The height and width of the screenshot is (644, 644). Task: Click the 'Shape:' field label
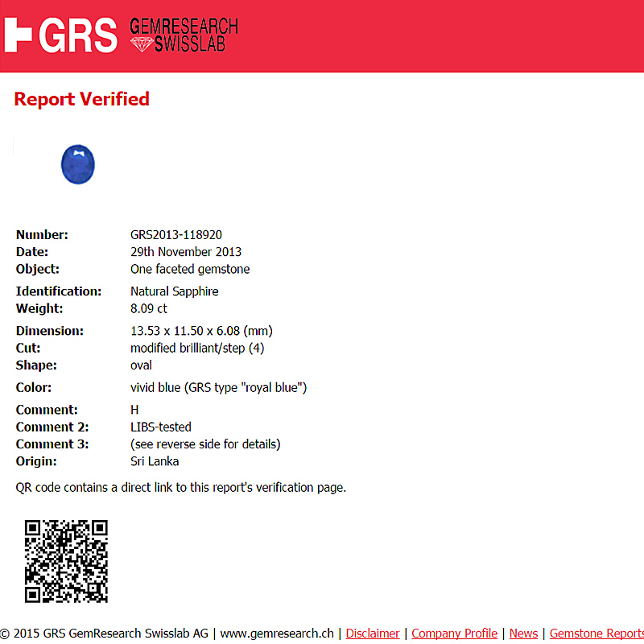[36, 365]
